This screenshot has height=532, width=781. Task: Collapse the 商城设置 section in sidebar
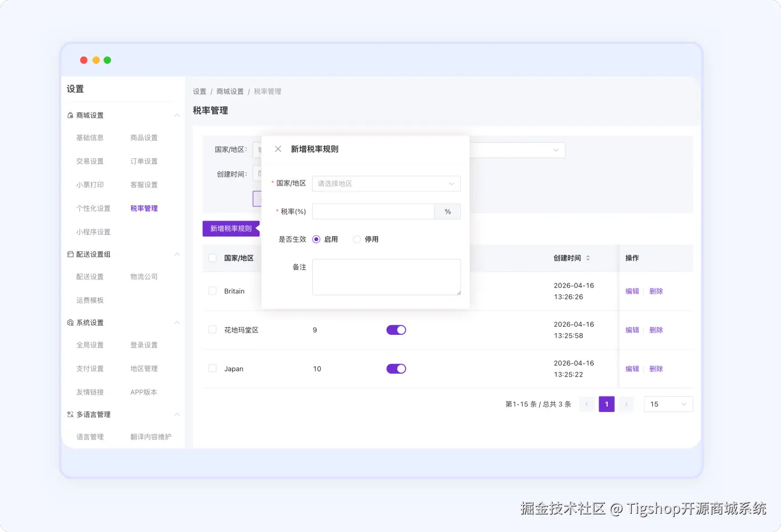click(x=177, y=115)
